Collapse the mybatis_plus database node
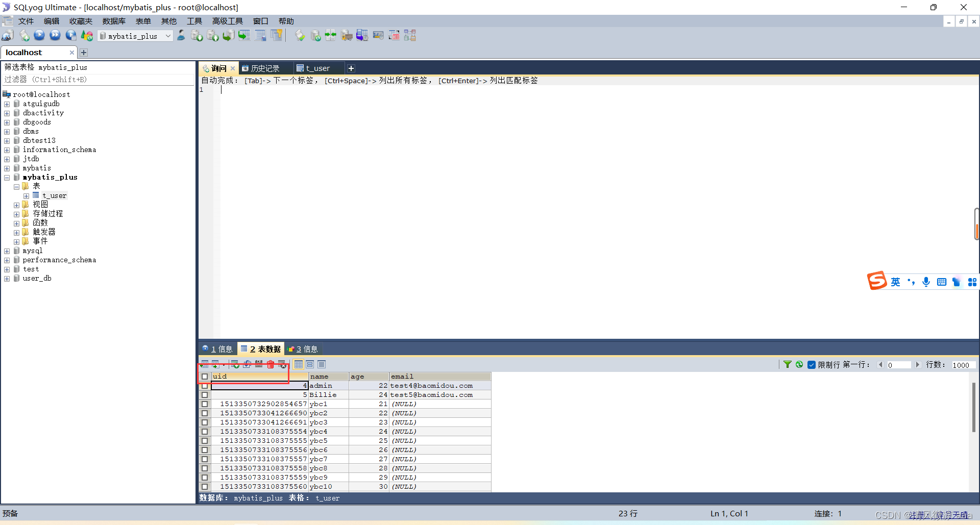The width and height of the screenshot is (980, 525). (7, 178)
